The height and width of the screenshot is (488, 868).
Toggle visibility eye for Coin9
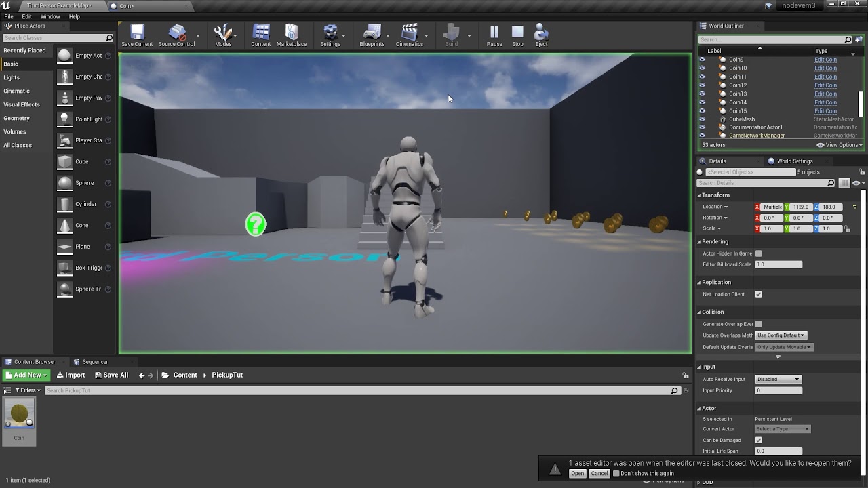(x=702, y=60)
